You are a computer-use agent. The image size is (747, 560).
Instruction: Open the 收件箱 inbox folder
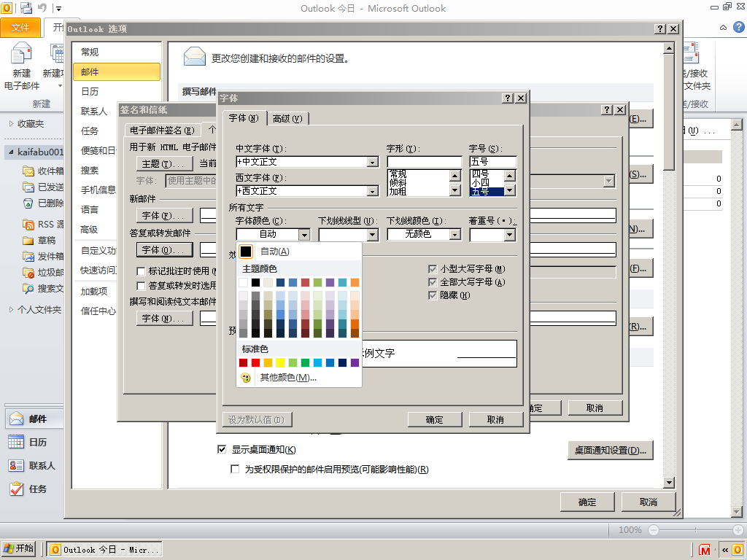point(43,171)
